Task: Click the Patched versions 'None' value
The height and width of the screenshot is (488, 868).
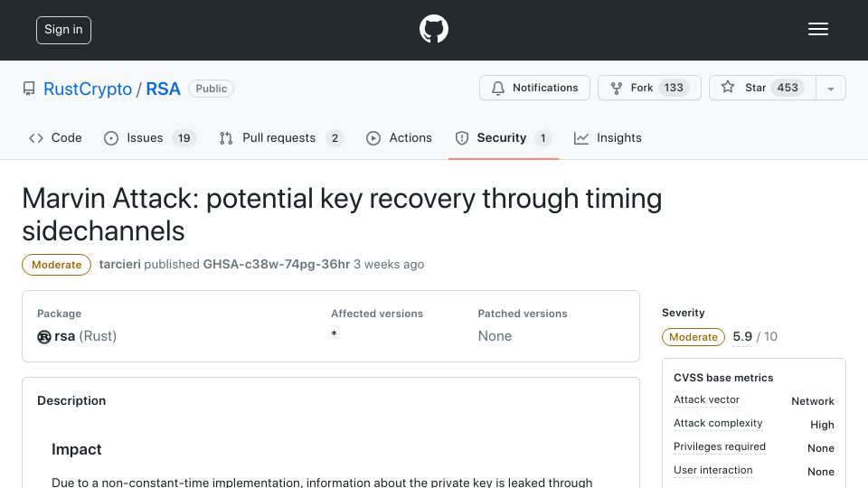Action: [x=495, y=336]
